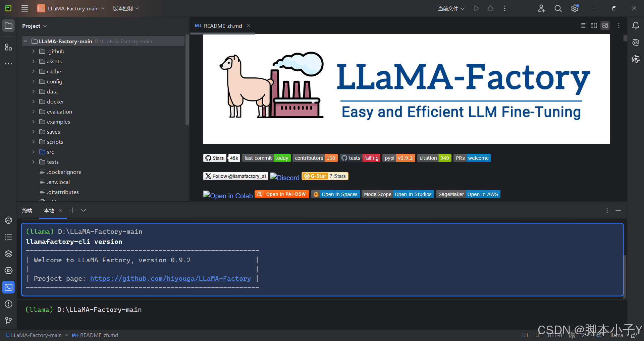Open editor tab options menu

(x=619, y=25)
